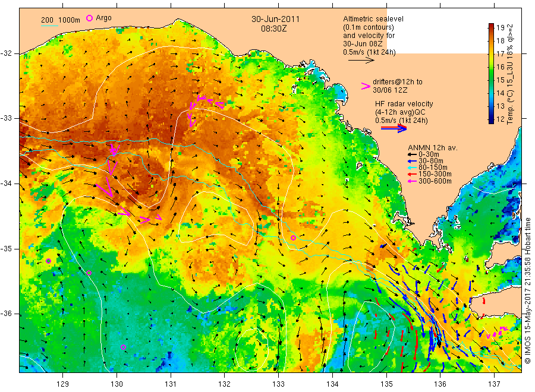The height and width of the screenshot is (392, 535).
Task: Click the '30-Jun-2011' date title
Action: click(275, 19)
